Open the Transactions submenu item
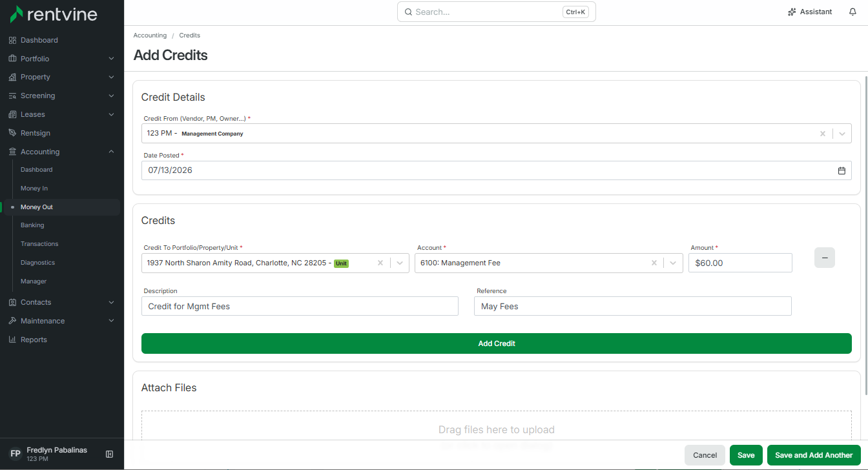The width and height of the screenshot is (868, 470). pos(39,244)
